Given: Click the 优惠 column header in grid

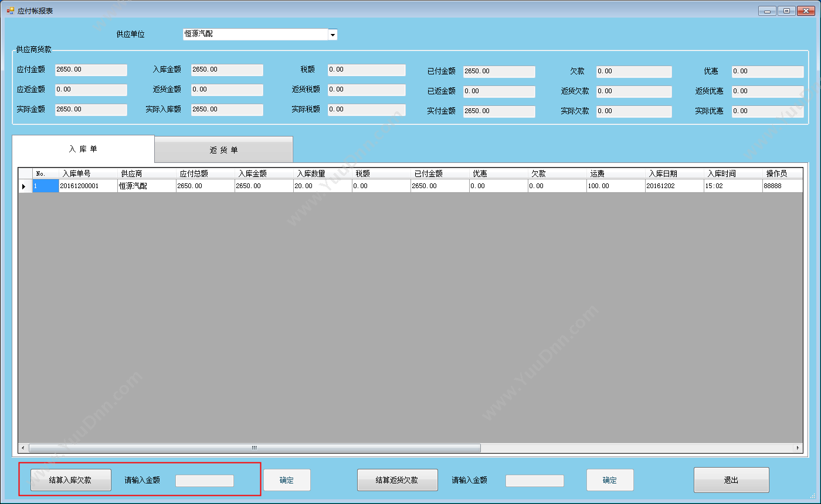Looking at the screenshot, I should pos(498,174).
